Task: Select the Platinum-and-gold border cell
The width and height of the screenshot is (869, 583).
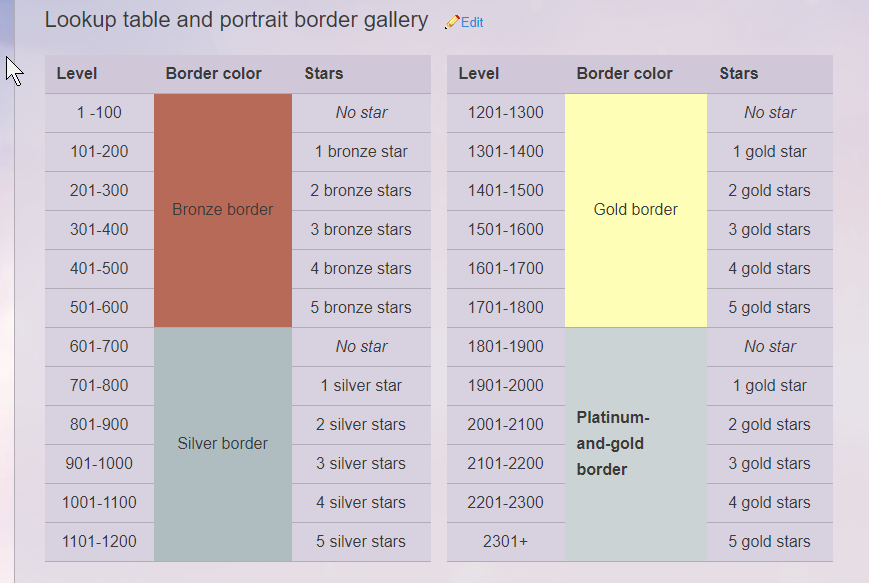Action: point(635,444)
